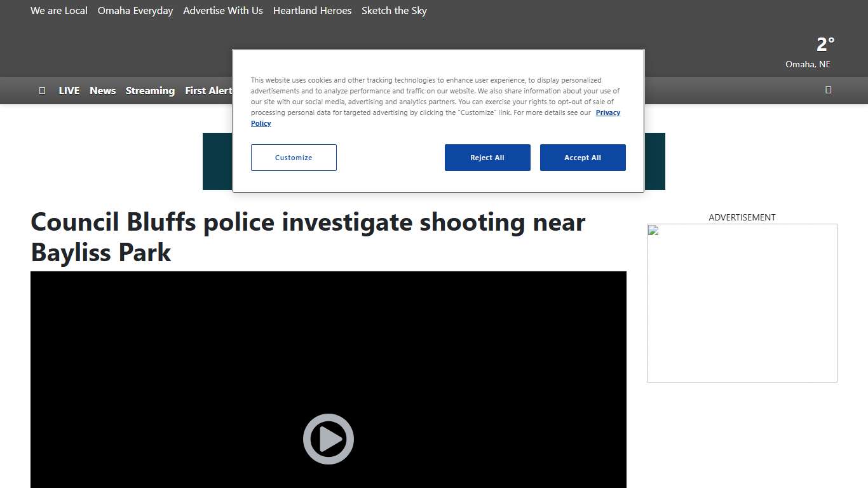Viewport: 868px width, 488px height.
Task: Open the Privacy Policy link
Action: click(x=607, y=112)
